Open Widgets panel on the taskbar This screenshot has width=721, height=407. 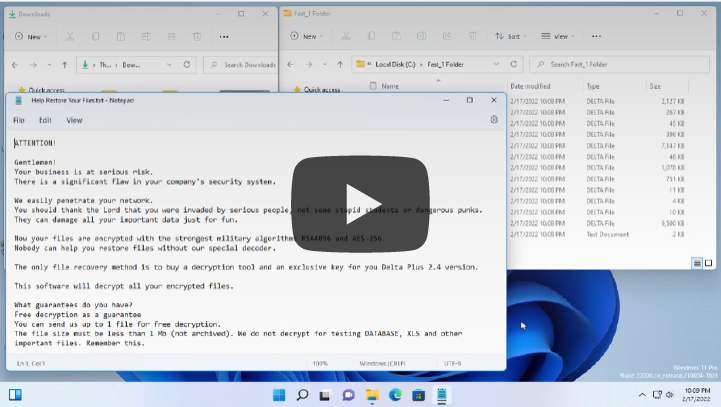coord(15,395)
